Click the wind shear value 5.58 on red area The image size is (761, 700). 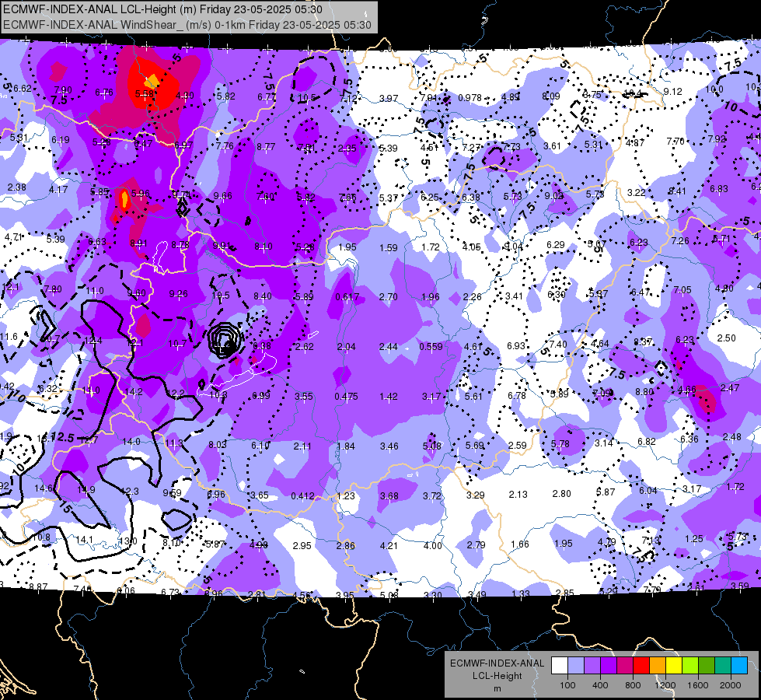pyautogui.click(x=144, y=94)
